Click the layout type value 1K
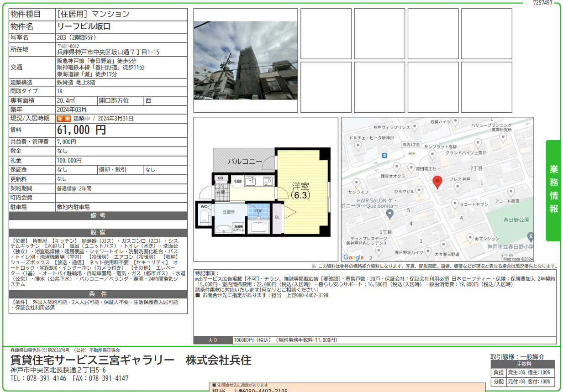The width and height of the screenshot is (563, 392). [60, 91]
